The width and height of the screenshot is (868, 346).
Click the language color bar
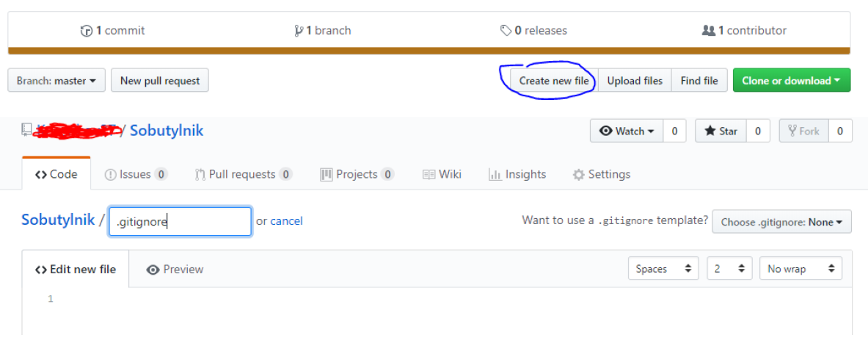click(429, 51)
